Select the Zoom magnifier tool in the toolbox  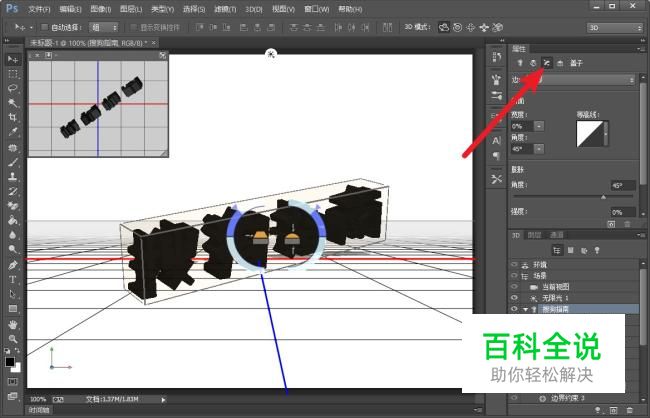13,339
